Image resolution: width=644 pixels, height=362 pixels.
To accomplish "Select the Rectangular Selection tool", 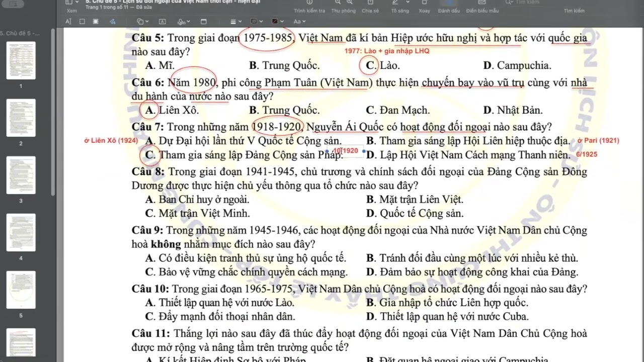I will 82,22.
